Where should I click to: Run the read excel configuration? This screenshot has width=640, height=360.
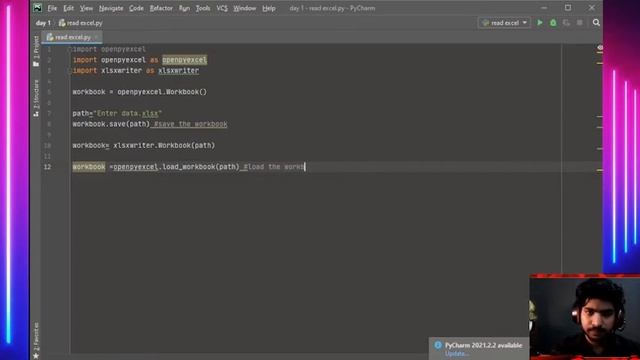tap(540, 23)
